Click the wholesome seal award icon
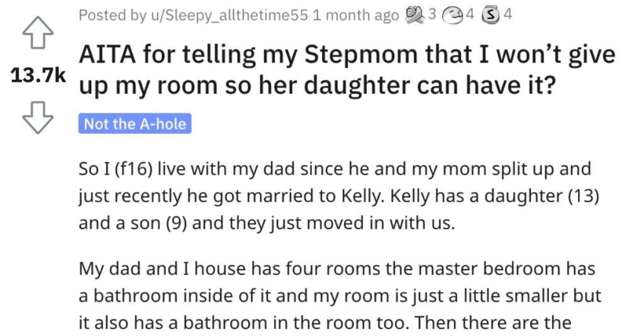Viewport: 644px width, 336px height. (x=452, y=16)
